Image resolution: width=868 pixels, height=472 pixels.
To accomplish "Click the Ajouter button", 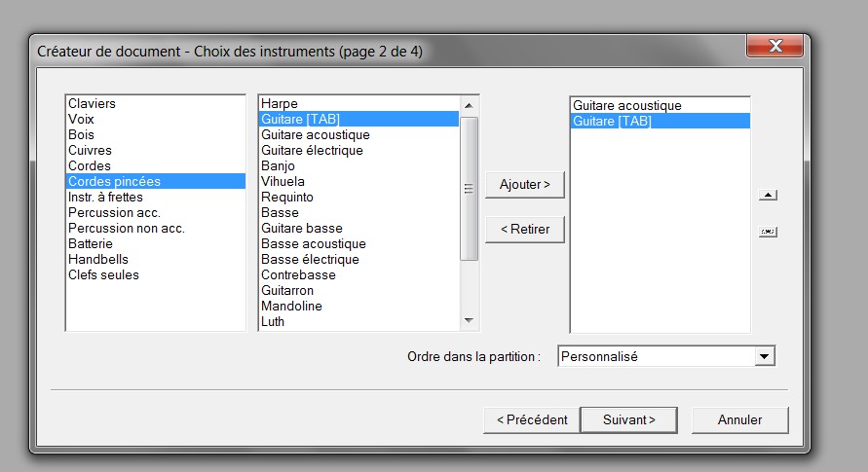I will tap(524, 184).
